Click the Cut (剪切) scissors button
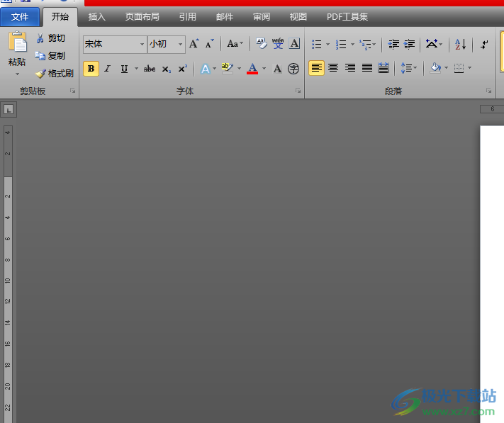504x423 pixels. [x=50, y=38]
